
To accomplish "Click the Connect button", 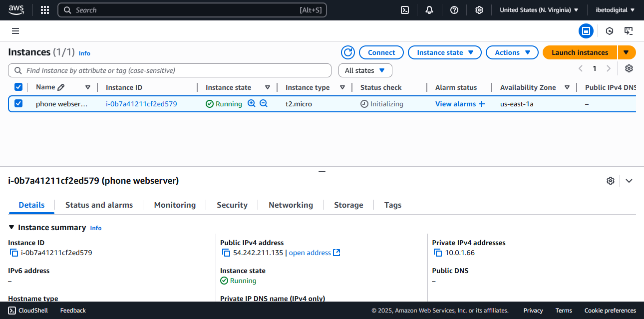I will click(381, 52).
